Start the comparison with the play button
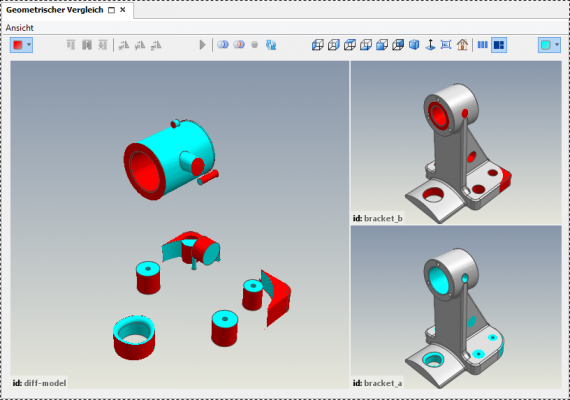Screen dimensions: 570x400 tap(202, 45)
